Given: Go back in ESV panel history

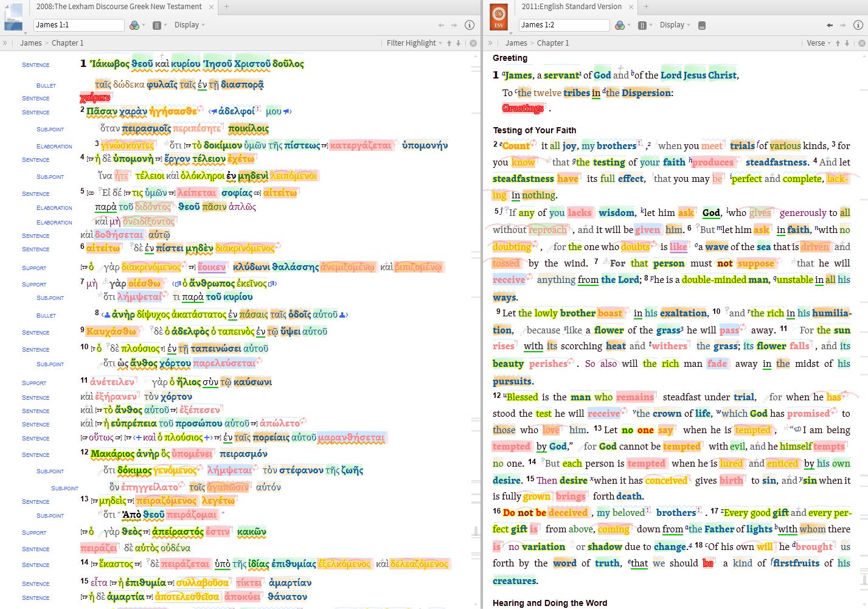Looking at the screenshot, I should coord(830,25).
